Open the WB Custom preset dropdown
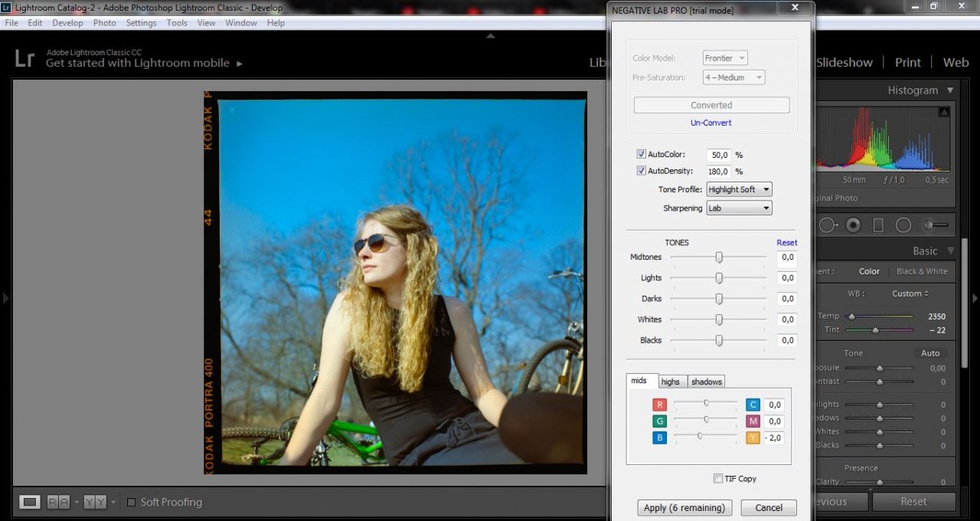 [x=910, y=293]
